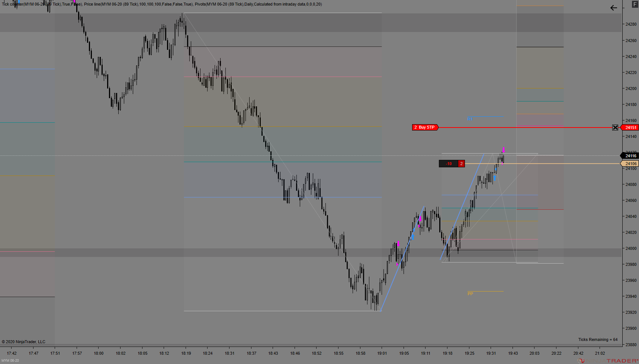Select the MYM 06-20 chart tab
This screenshot has width=639, height=364.
click(x=10, y=361)
